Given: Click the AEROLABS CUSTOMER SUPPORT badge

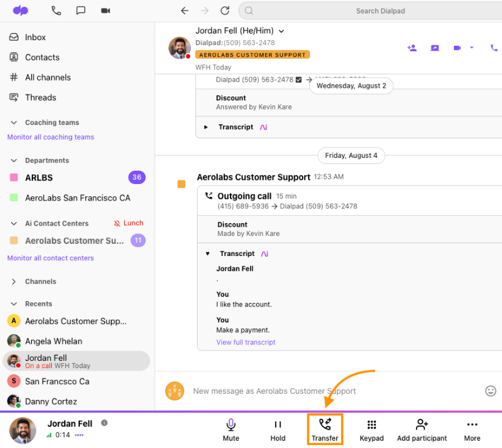Looking at the screenshot, I should tap(253, 54).
